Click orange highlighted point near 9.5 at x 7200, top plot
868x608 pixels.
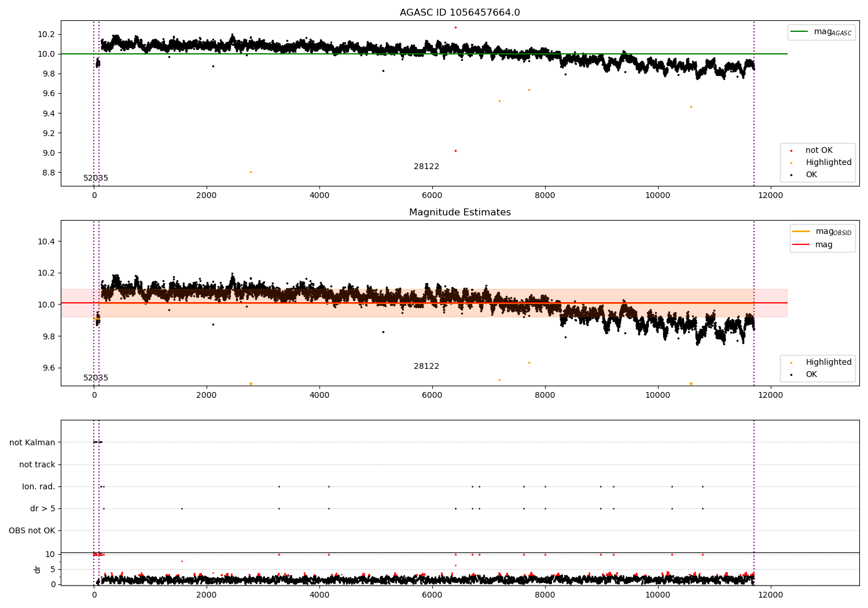(499, 101)
